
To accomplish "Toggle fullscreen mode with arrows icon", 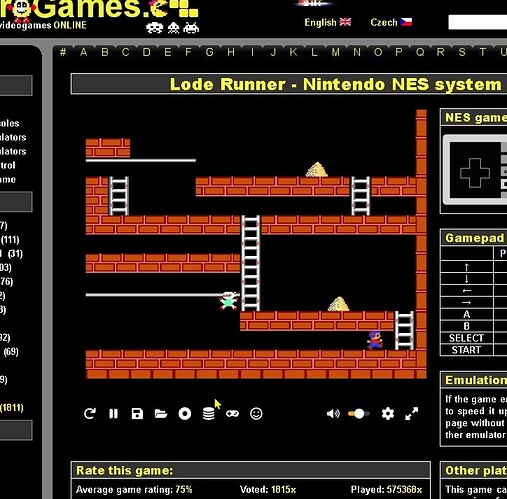I will click(x=412, y=414).
